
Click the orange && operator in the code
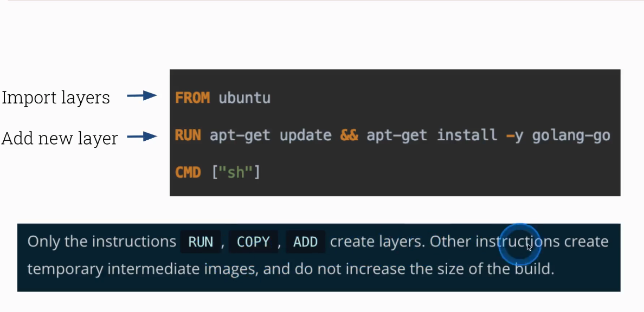click(349, 135)
